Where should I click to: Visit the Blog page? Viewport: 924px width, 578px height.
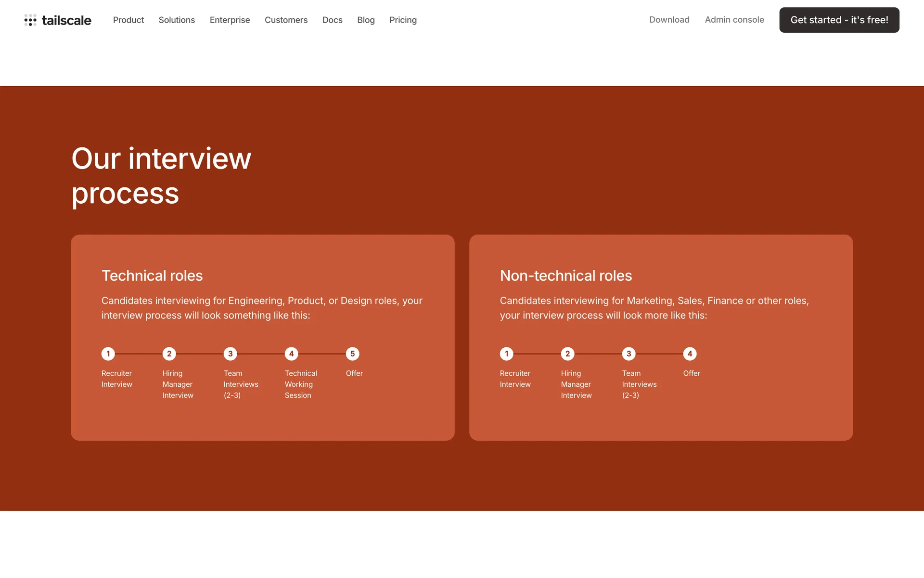[366, 20]
